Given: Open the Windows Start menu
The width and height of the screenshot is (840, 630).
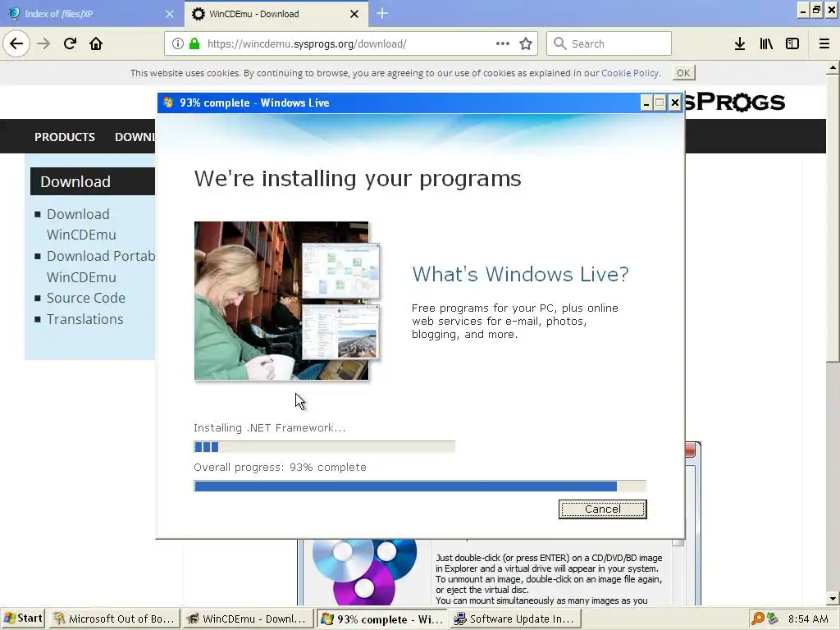Looking at the screenshot, I should coord(22,619).
